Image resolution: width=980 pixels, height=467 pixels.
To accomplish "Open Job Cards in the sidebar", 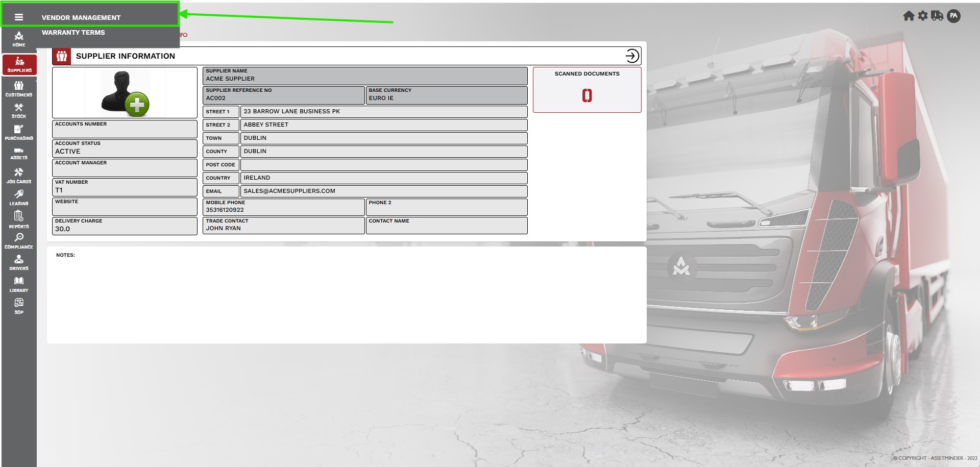I will pos(19,176).
